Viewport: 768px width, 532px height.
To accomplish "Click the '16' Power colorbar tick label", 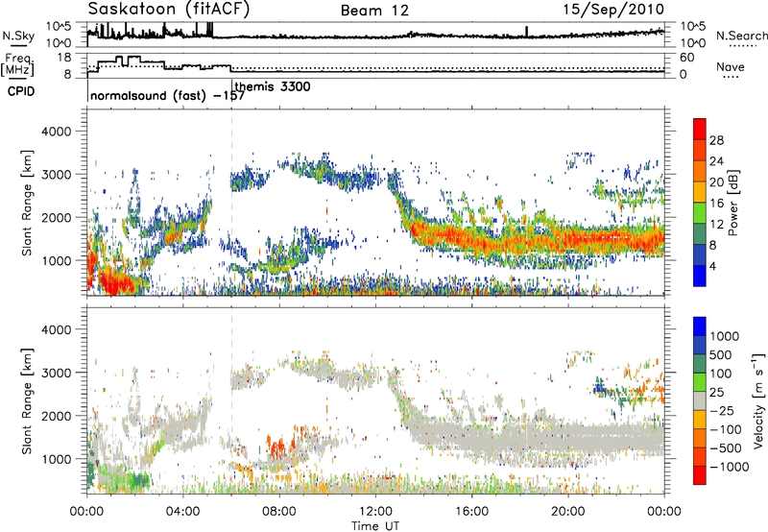I will [x=716, y=204].
